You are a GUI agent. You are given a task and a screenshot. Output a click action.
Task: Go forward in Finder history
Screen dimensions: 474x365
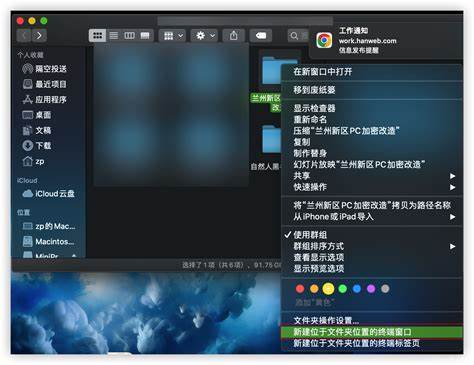click(39, 35)
